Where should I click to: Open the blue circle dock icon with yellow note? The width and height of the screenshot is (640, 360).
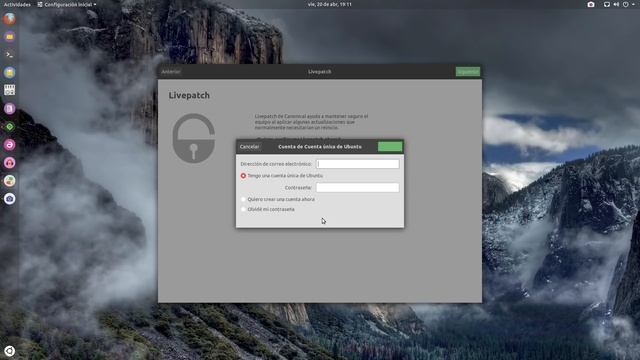click(9, 73)
